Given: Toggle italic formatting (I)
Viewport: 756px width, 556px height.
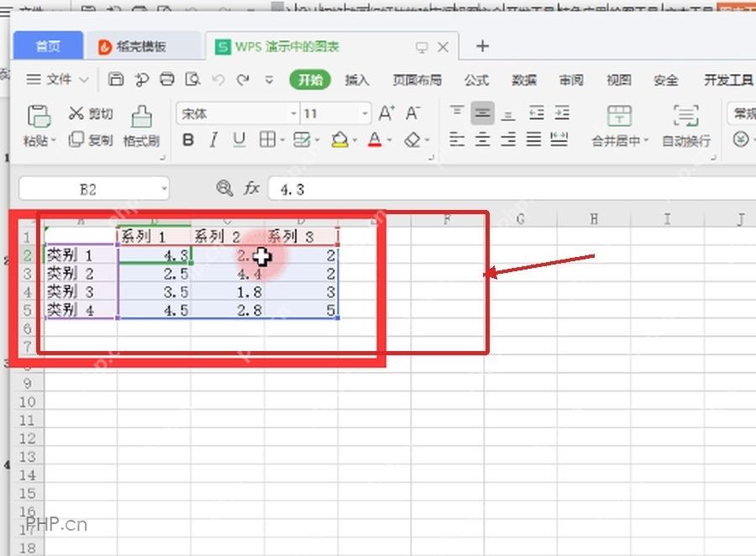Looking at the screenshot, I should point(213,140).
